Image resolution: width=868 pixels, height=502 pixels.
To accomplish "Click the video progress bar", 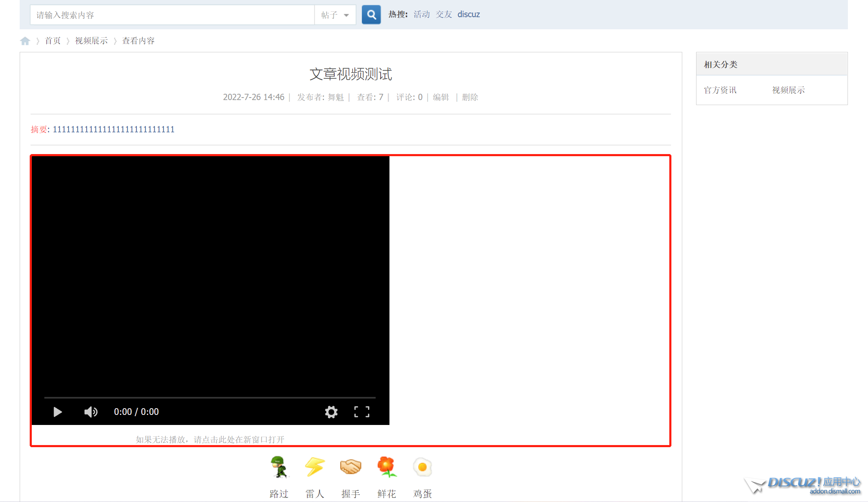I will pyautogui.click(x=210, y=397).
